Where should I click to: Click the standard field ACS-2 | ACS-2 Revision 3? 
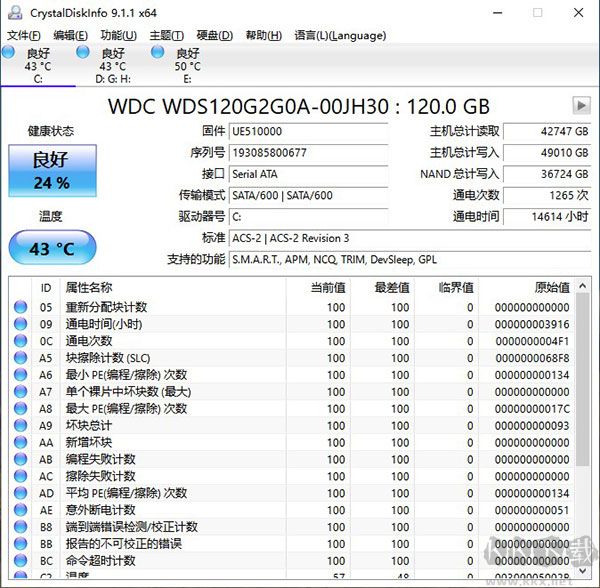point(410,238)
